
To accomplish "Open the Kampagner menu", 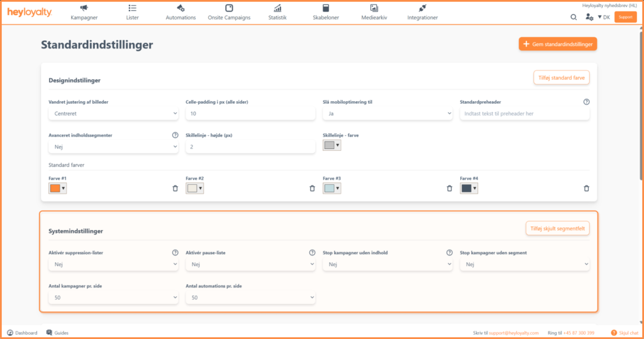I will 84,13.
